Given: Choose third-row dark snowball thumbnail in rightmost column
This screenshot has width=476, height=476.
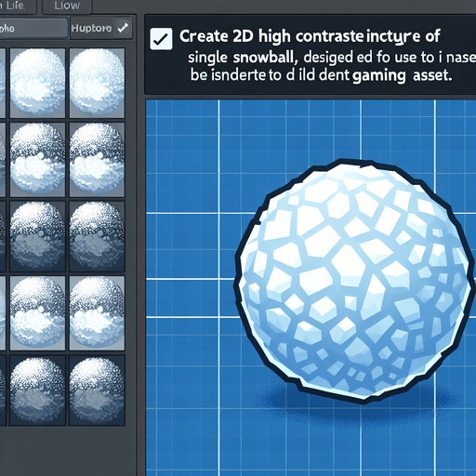Looking at the screenshot, I should (x=97, y=236).
